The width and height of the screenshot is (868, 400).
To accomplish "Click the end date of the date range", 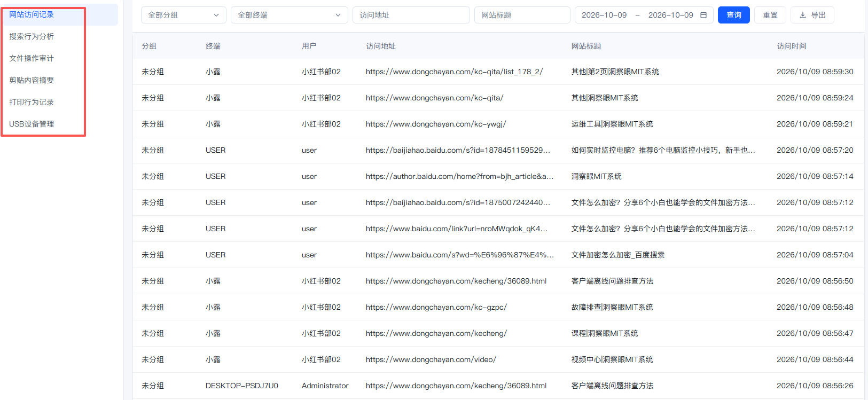I will [671, 15].
